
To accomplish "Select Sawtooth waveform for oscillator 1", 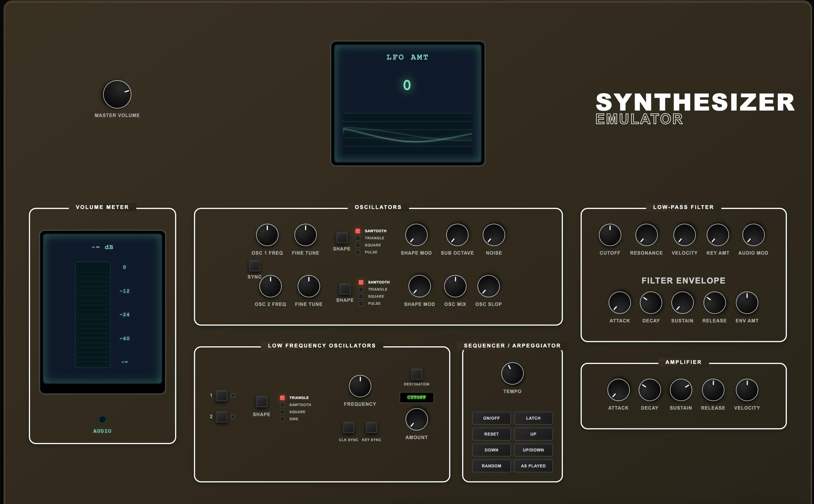I will tap(371, 231).
